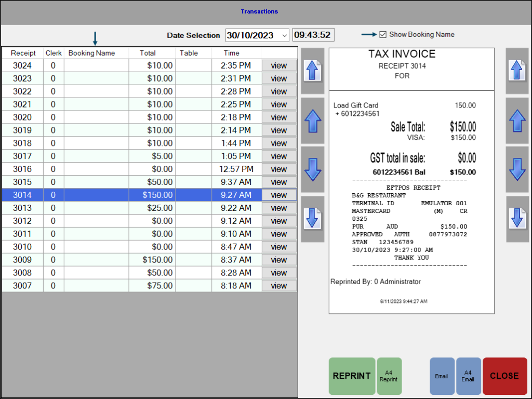The height and width of the screenshot is (399, 532).
Task: Open view for receipt 3022
Action: 279,91
